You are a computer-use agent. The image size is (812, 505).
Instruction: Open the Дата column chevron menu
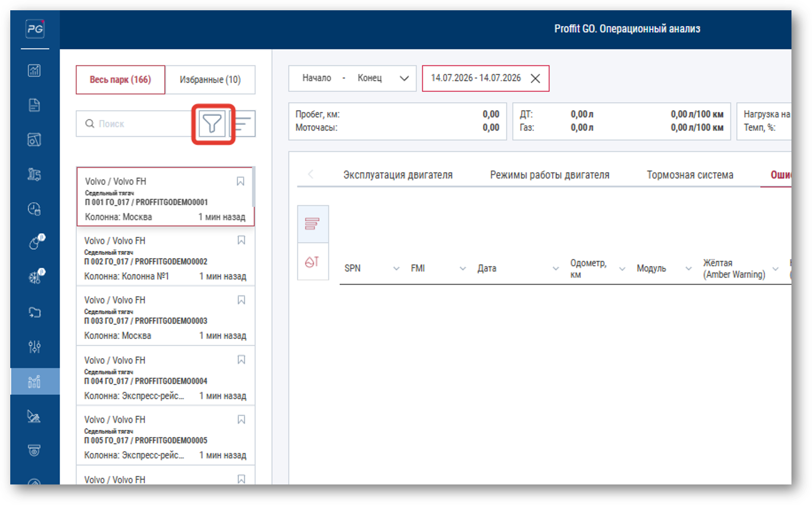point(556,268)
